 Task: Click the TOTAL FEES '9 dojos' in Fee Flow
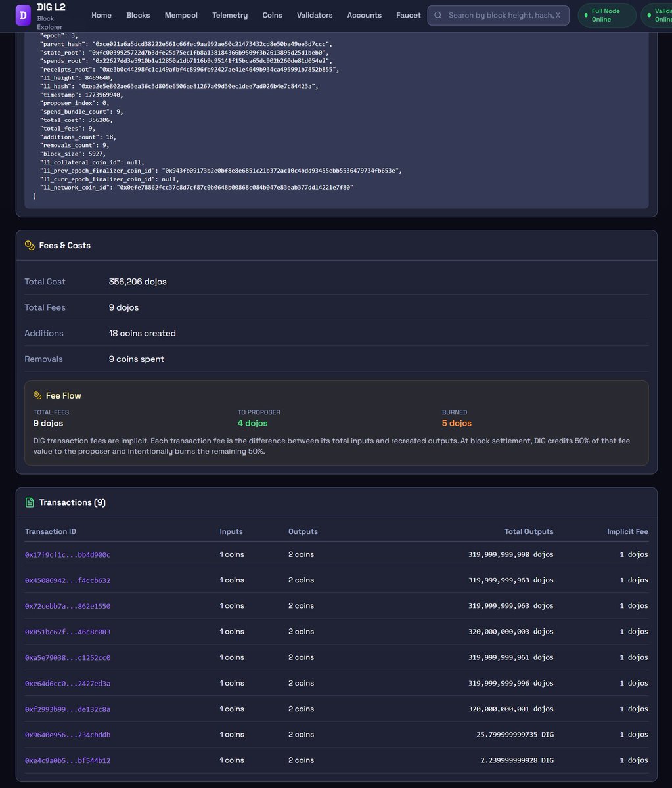tap(48, 423)
